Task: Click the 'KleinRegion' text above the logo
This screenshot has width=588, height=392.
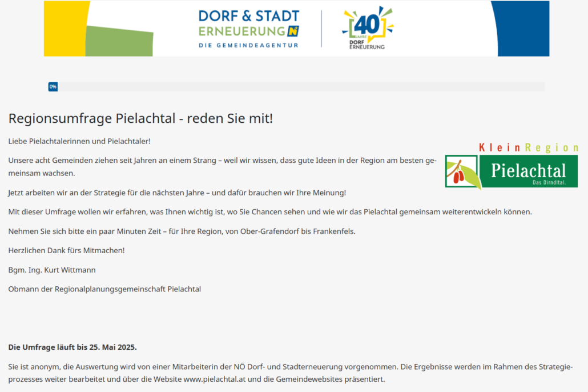Action: [x=528, y=148]
